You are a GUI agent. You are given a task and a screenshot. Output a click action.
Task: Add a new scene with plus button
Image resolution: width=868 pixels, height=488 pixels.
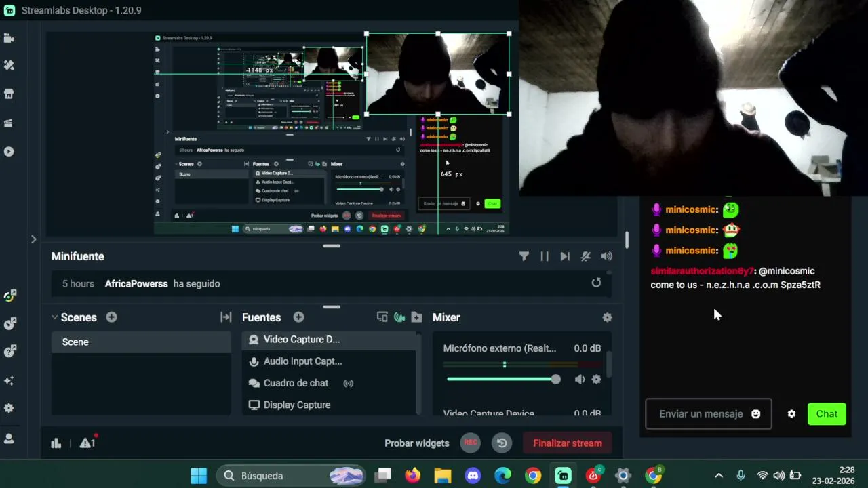point(111,317)
